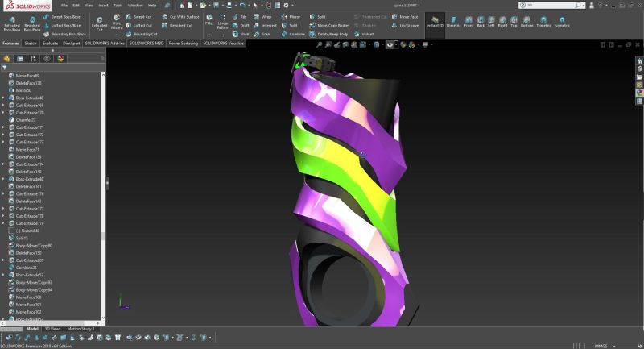Screen dimensions: 644x349
Task: Open the PropertyManager tab icon
Action: point(19,59)
